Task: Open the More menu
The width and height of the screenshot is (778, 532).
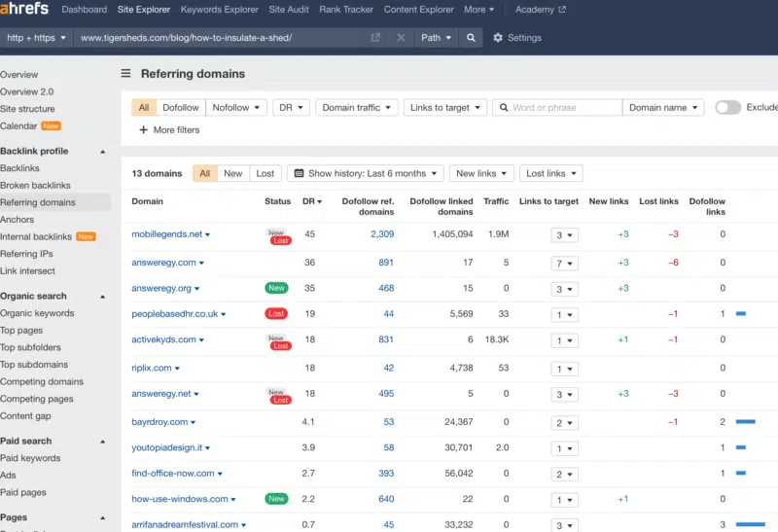Action: tap(478, 10)
